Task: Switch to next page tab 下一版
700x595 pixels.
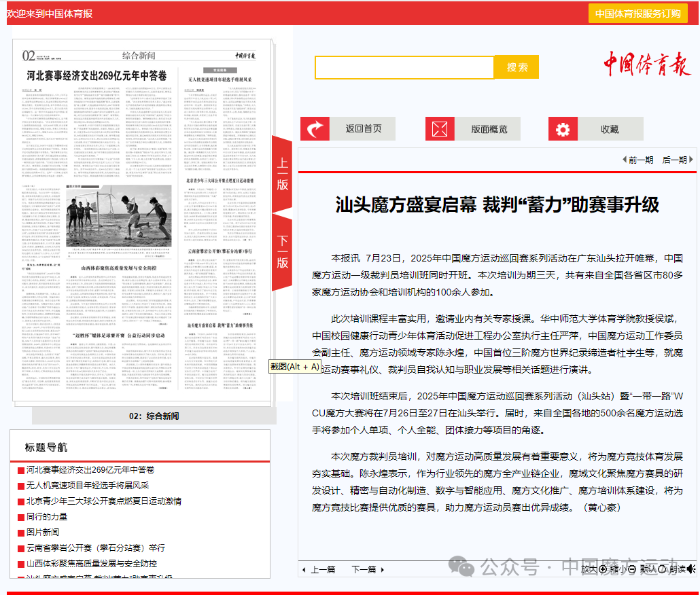Action: [x=282, y=251]
